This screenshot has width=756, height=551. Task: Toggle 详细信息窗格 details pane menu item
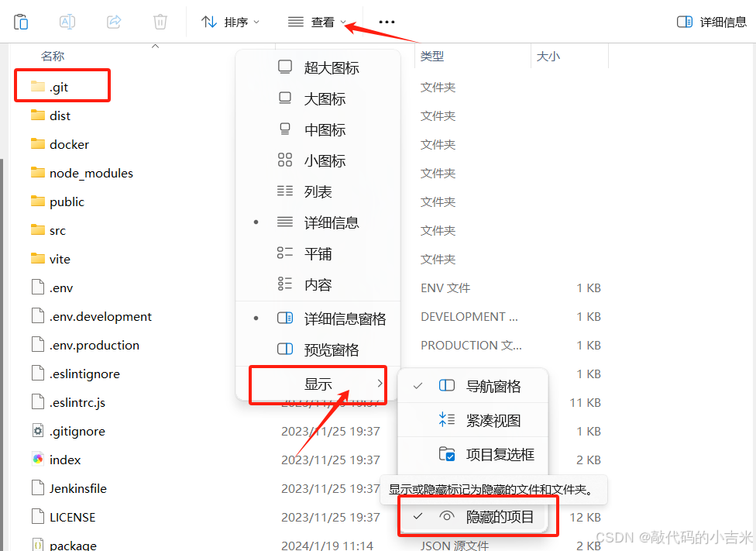click(318, 319)
